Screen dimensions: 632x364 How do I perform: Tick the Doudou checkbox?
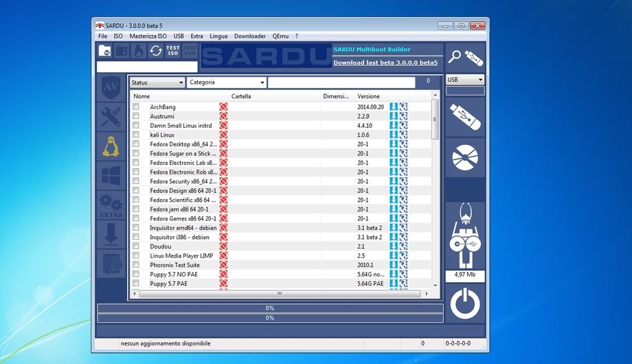pos(136,246)
